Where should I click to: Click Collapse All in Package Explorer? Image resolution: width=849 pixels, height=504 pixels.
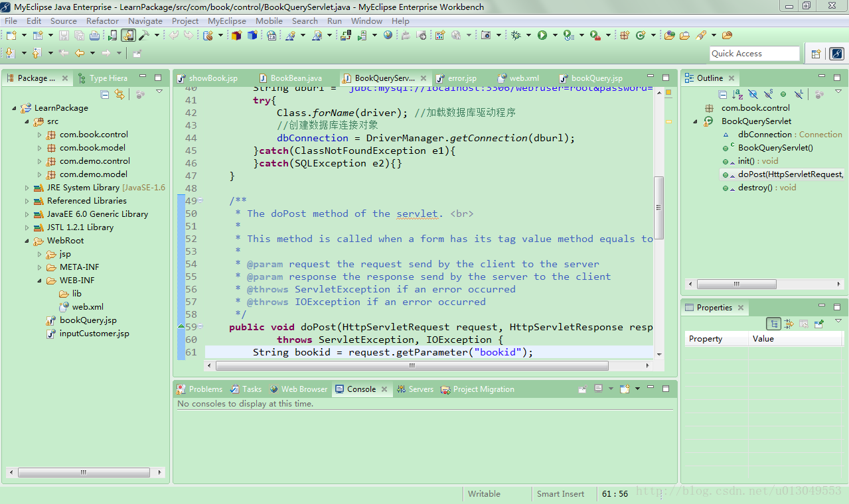[105, 95]
